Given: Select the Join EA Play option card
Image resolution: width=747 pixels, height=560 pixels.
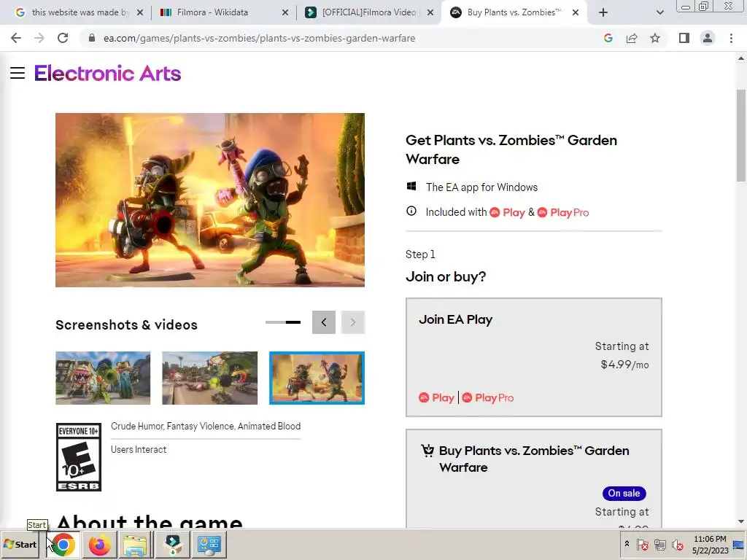Looking at the screenshot, I should coord(533,357).
